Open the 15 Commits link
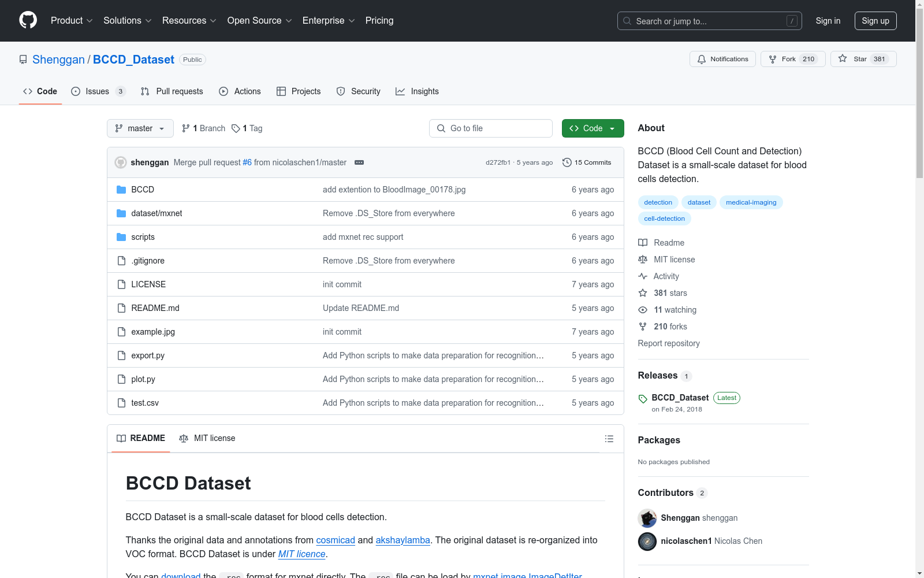Screen dimensions: 924x578 [x=587, y=162]
